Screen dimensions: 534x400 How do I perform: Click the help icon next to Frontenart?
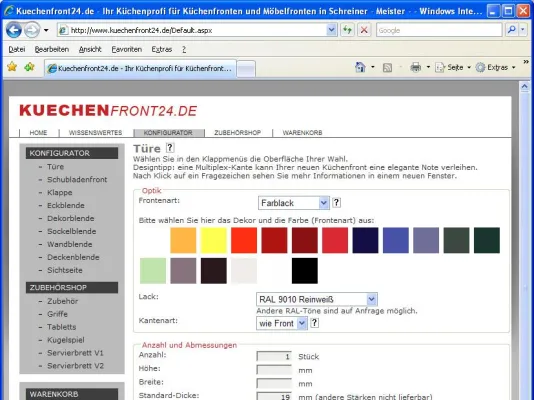pyautogui.click(x=336, y=203)
